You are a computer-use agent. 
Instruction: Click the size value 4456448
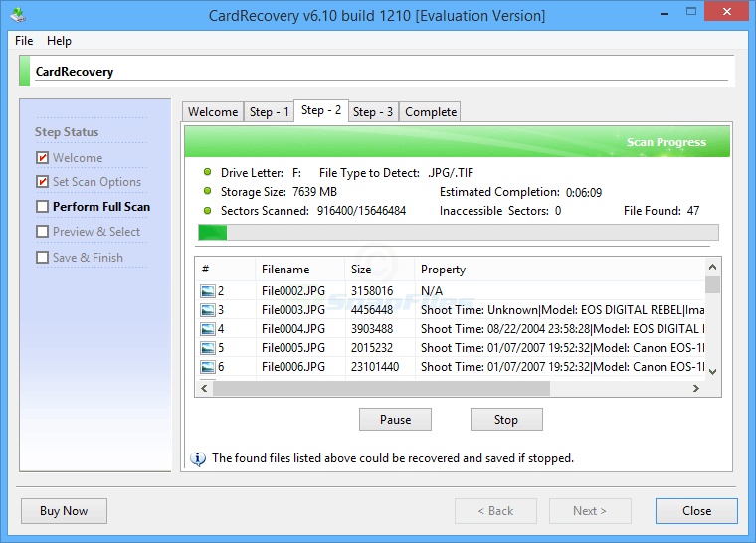point(372,310)
